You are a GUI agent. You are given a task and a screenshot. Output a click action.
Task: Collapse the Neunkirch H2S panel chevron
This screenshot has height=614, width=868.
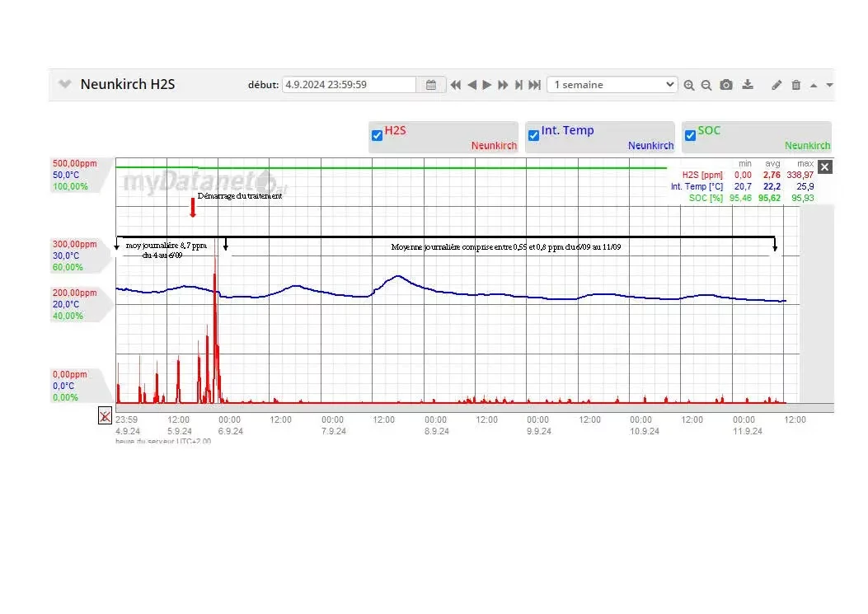tap(65, 85)
